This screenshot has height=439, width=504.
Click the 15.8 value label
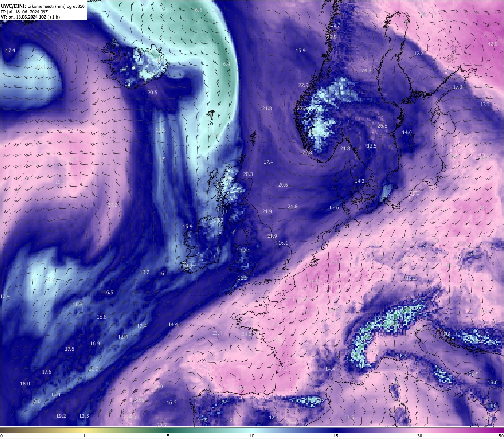(102, 317)
